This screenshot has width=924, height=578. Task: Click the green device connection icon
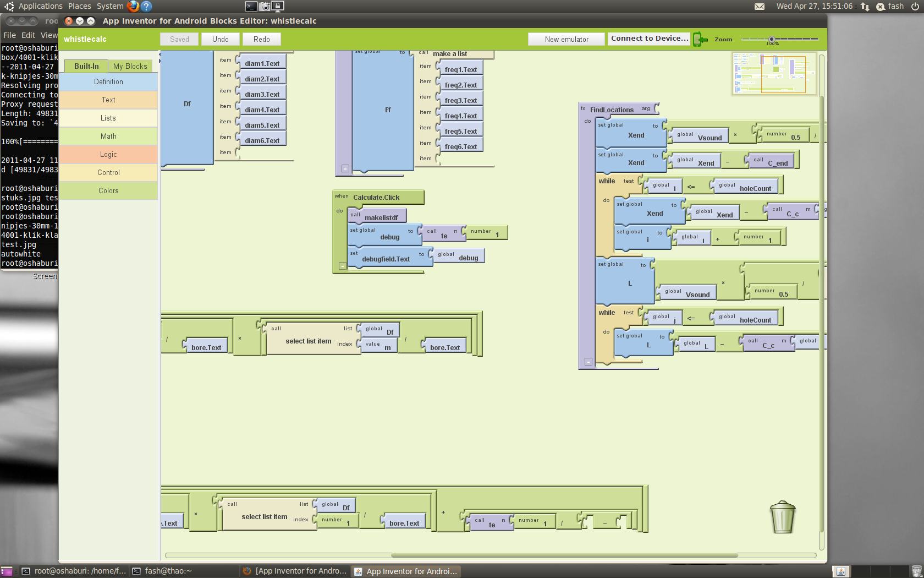click(700, 39)
